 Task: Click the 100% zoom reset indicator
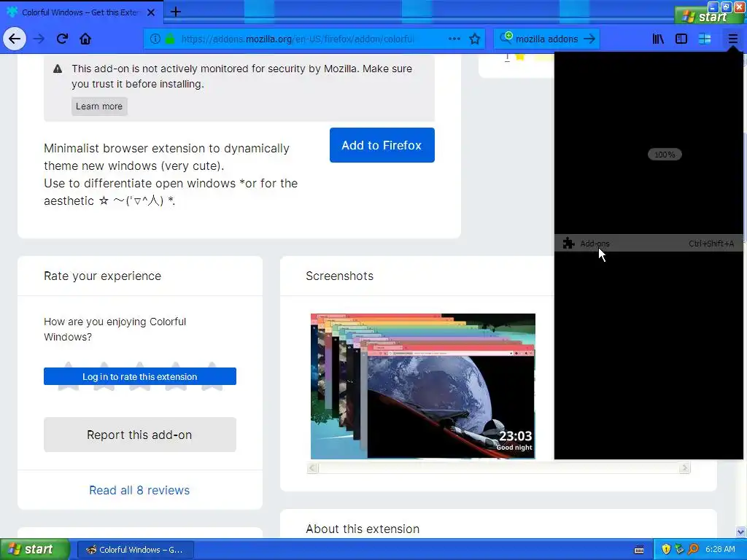pos(665,155)
